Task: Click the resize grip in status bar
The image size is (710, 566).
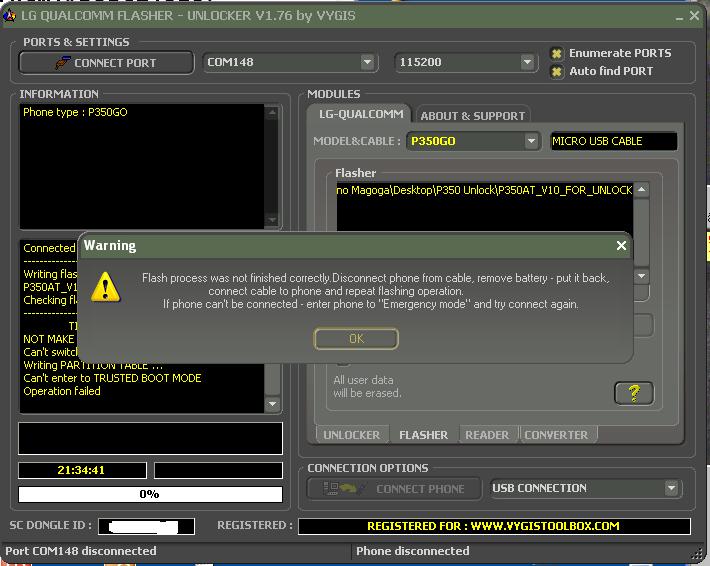Action: tap(698, 554)
